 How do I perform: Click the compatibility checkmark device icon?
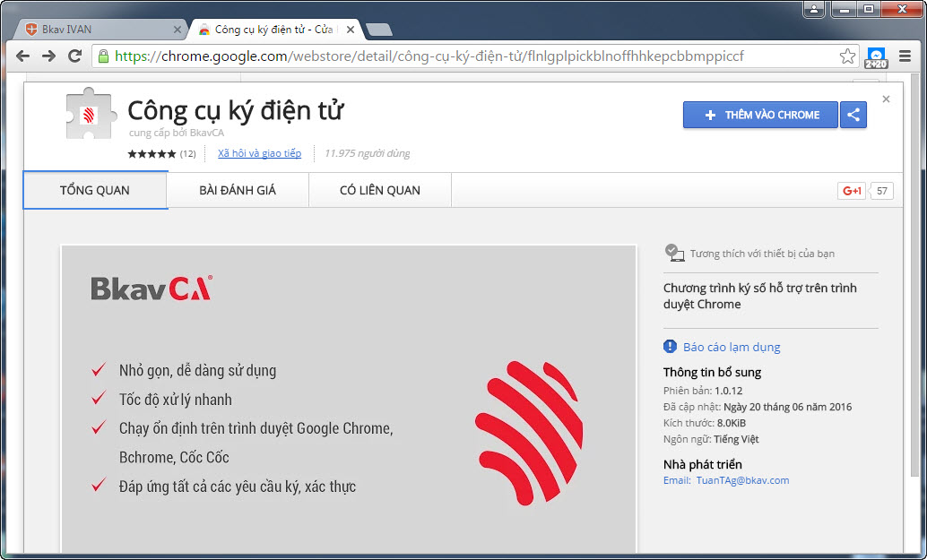point(673,253)
